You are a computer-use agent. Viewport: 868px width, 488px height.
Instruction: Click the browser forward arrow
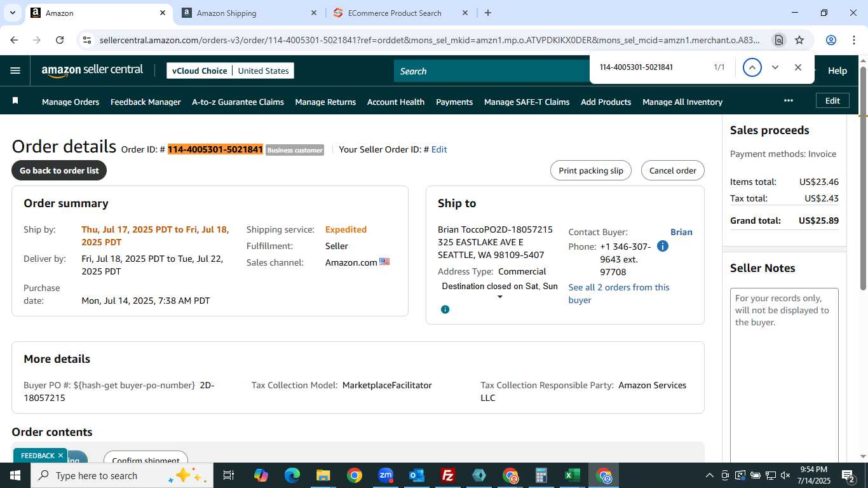click(x=37, y=40)
